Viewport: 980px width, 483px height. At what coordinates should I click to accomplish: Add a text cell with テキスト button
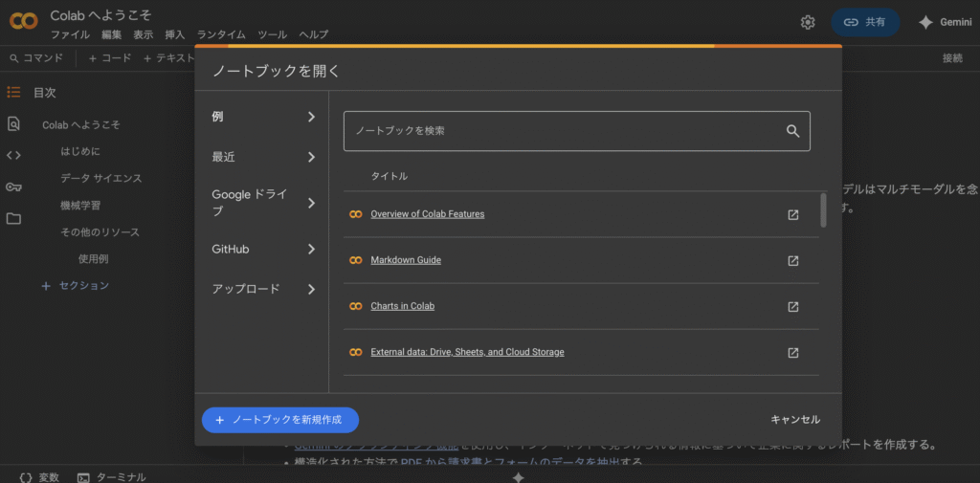pos(168,58)
